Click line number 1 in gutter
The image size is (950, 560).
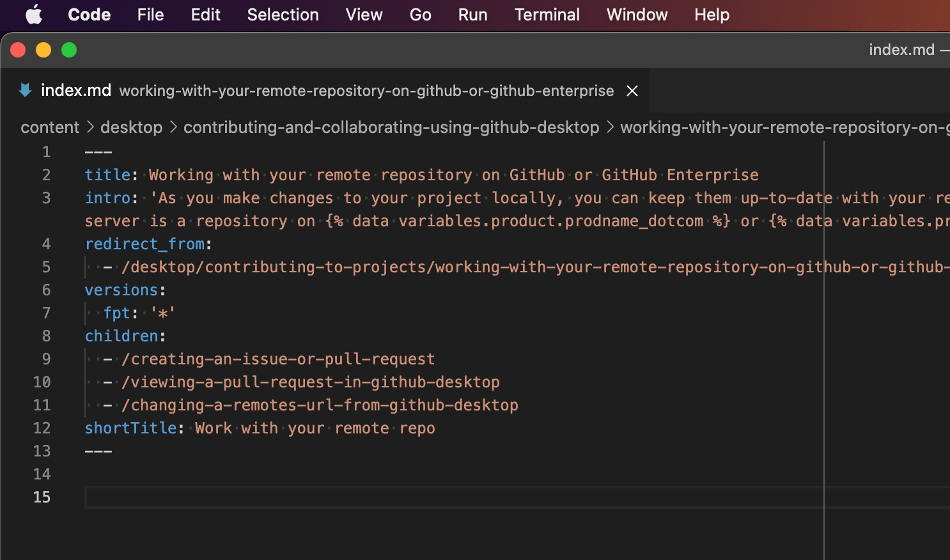[46, 152]
